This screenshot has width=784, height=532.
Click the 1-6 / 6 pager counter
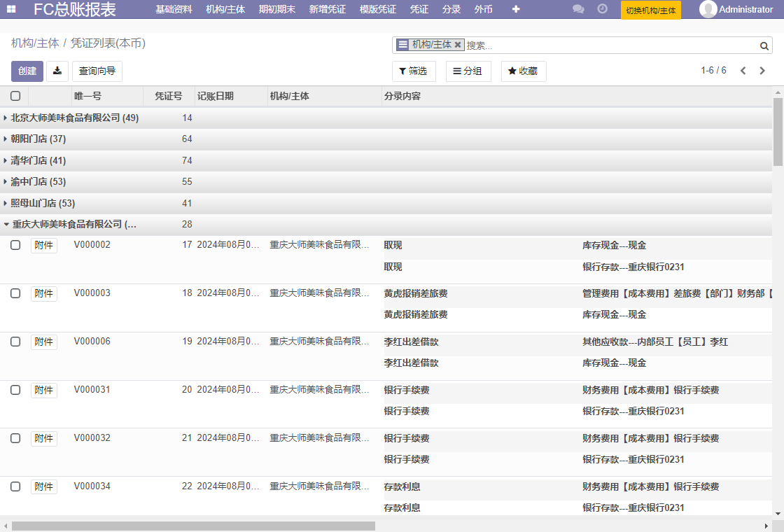pos(713,71)
